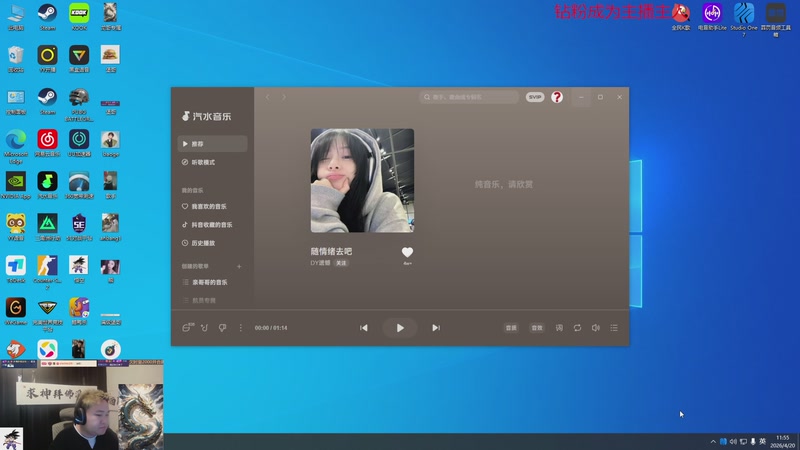800x450 pixels.
Task: Open the NetEase Cloud Music red icon
Action: (47, 143)
